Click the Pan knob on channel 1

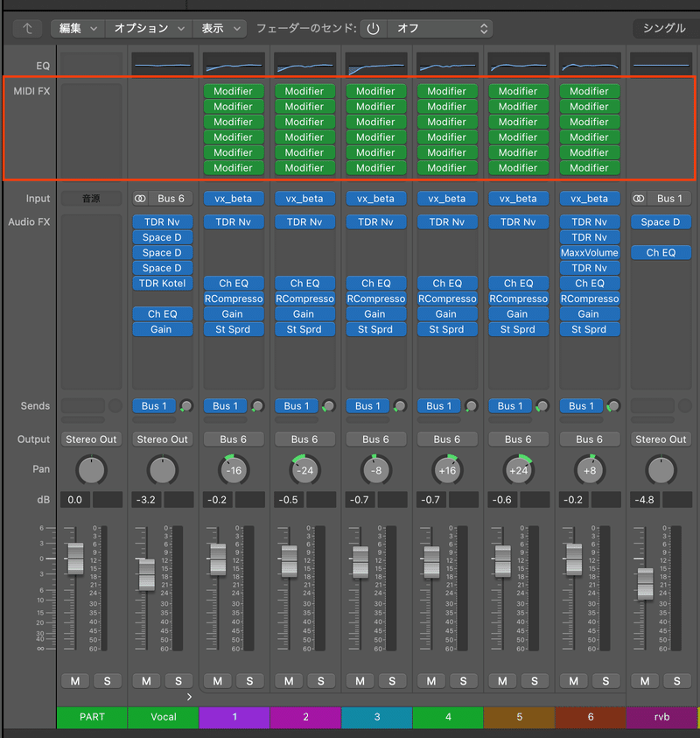click(234, 469)
